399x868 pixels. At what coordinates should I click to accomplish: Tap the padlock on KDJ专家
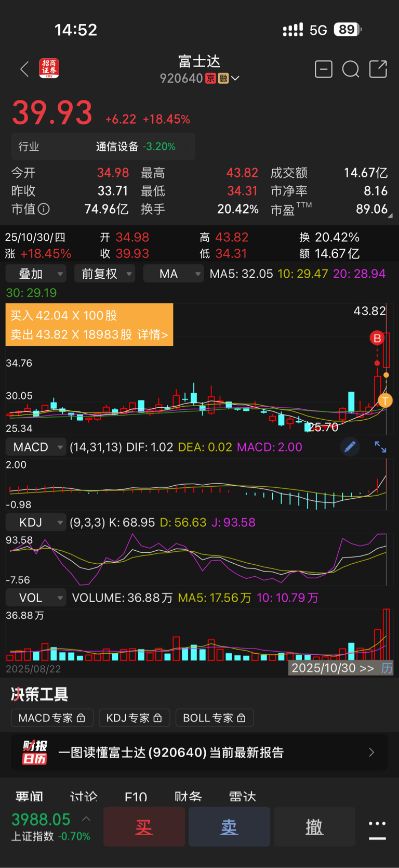click(x=157, y=718)
